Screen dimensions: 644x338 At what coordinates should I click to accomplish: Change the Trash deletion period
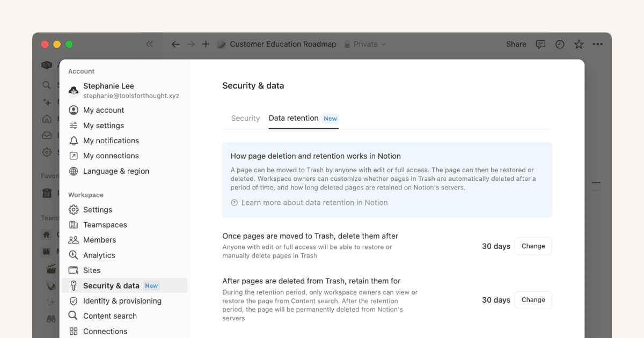pos(533,246)
